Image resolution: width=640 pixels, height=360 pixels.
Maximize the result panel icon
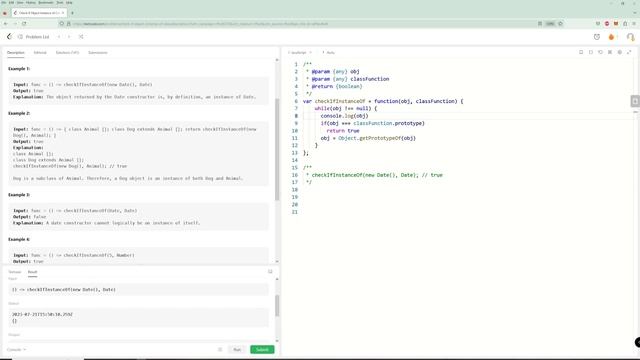point(270,271)
